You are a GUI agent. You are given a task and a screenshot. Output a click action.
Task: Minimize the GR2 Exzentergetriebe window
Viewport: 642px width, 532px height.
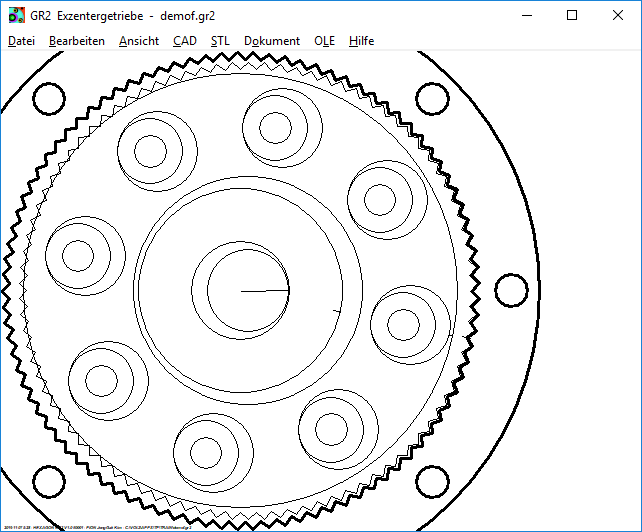525,16
